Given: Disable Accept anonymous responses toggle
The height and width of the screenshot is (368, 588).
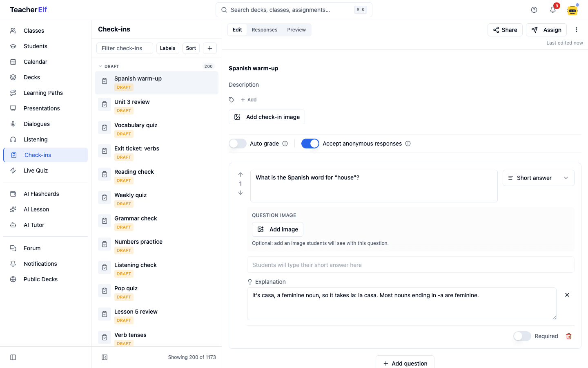Looking at the screenshot, I should [310, 144].
